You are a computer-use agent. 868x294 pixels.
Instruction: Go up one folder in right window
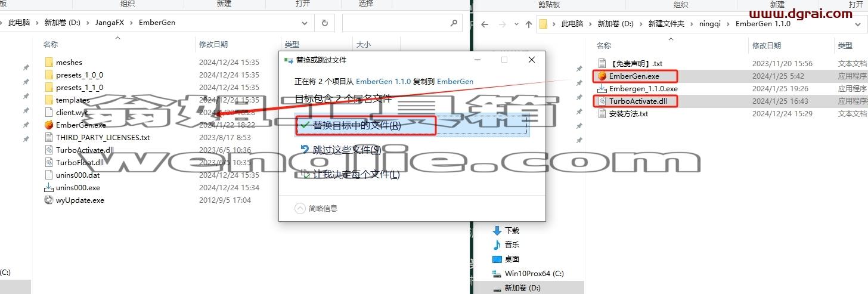528,24
